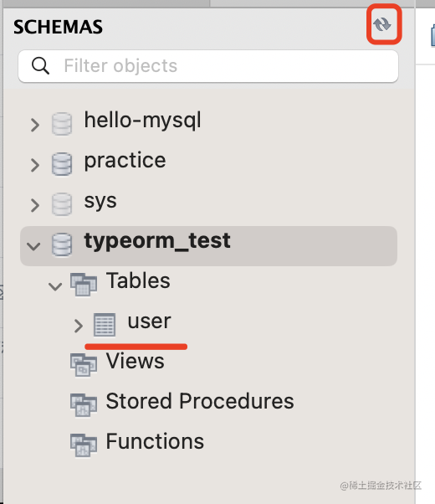Image resolution: width=435 pixels, height=504 pixels.
Task: Collapse the Tables node
Action: coord(55,286)
